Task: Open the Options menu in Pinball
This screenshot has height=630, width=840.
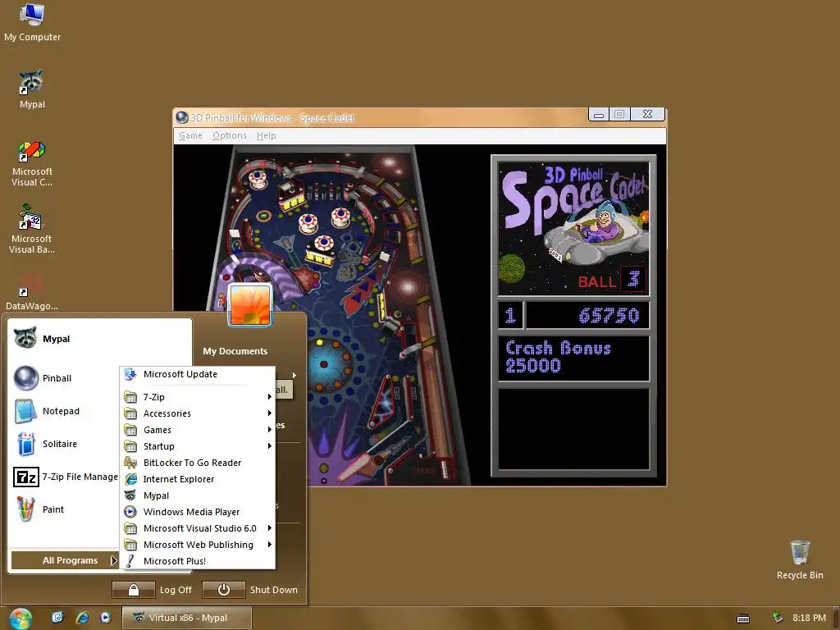Action: (230, 136)
